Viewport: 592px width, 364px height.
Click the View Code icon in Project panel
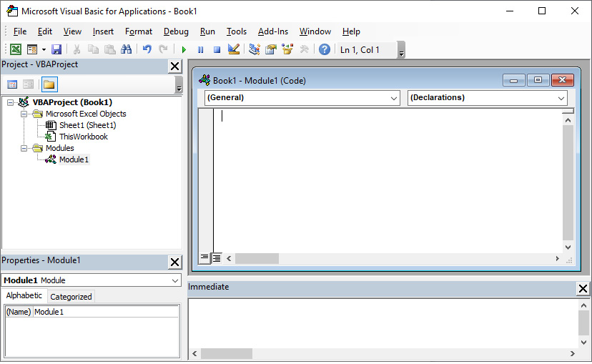coord(12,84)
